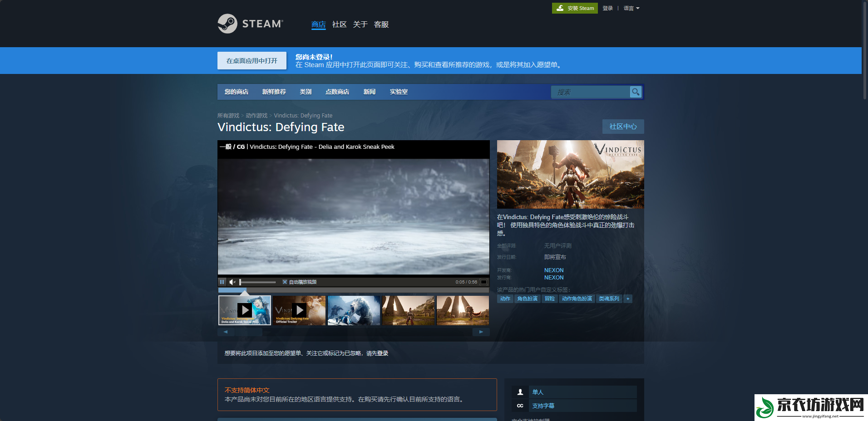Click the search magnifier icon
The image size is (868, 421).
[636, 92]
